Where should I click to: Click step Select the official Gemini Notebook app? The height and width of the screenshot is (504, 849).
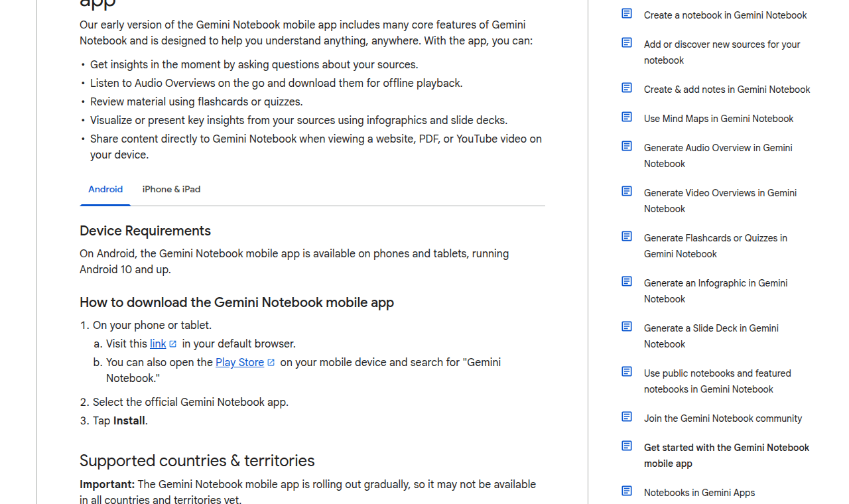(190, 403)
